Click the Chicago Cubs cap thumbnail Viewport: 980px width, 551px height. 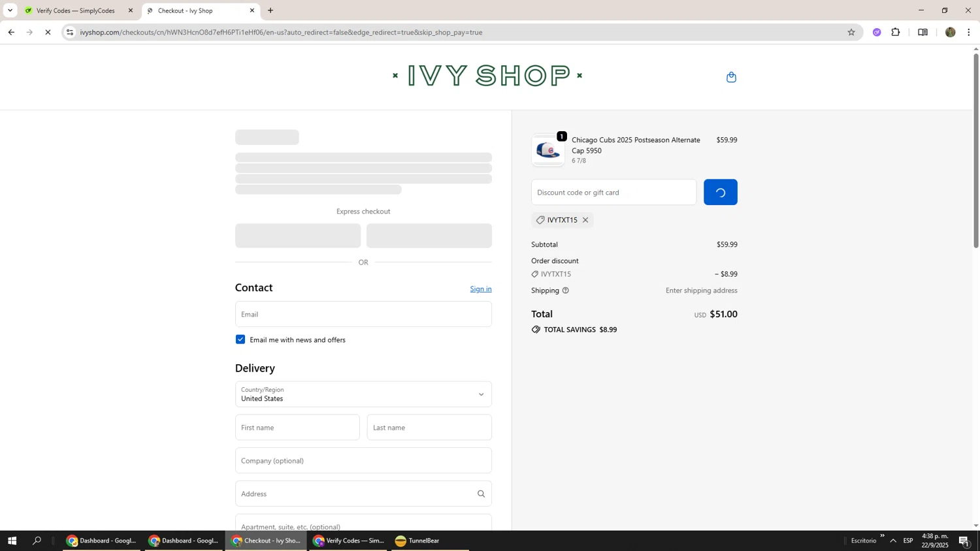click(x=548, y=151)
